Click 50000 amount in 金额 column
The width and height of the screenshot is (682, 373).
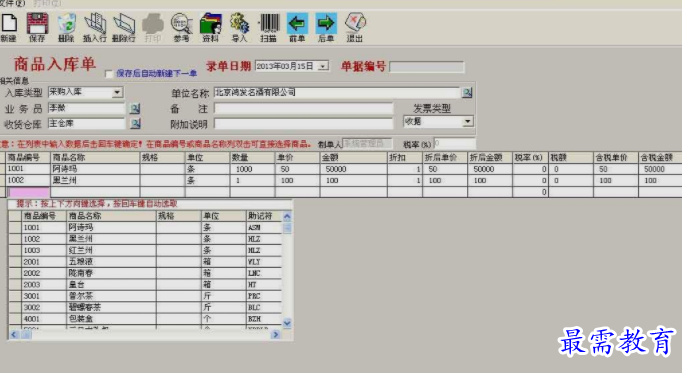coord(353,169)
